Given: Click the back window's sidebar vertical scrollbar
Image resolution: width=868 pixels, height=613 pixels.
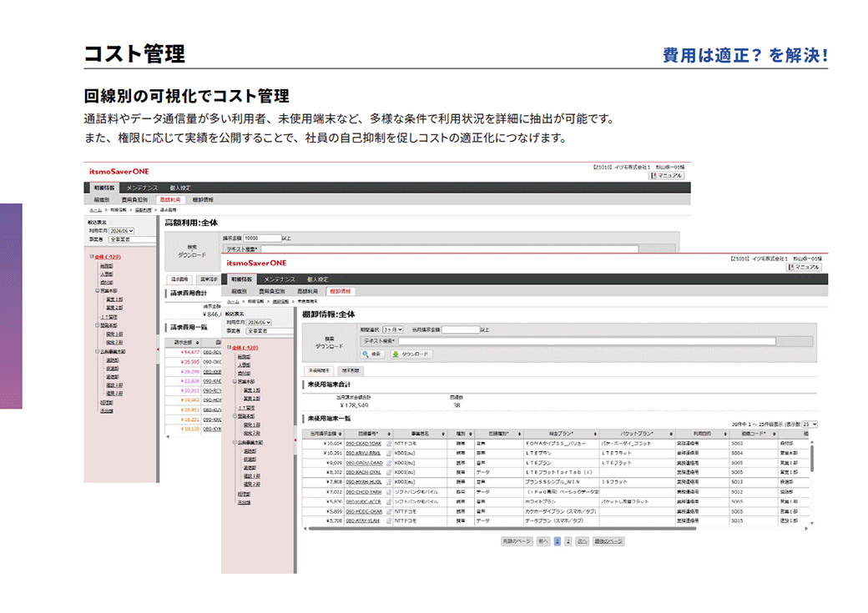Looking at the screenshot, I should [x=158, y=349].
